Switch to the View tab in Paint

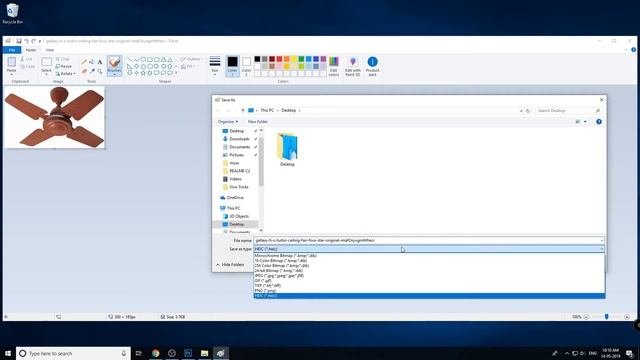(x=50, y=50)
